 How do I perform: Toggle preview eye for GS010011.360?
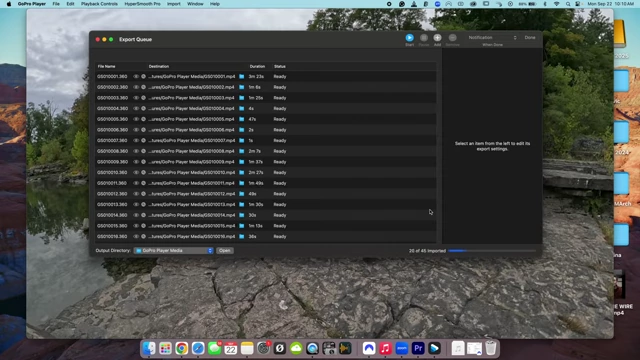tap(136, 183)
